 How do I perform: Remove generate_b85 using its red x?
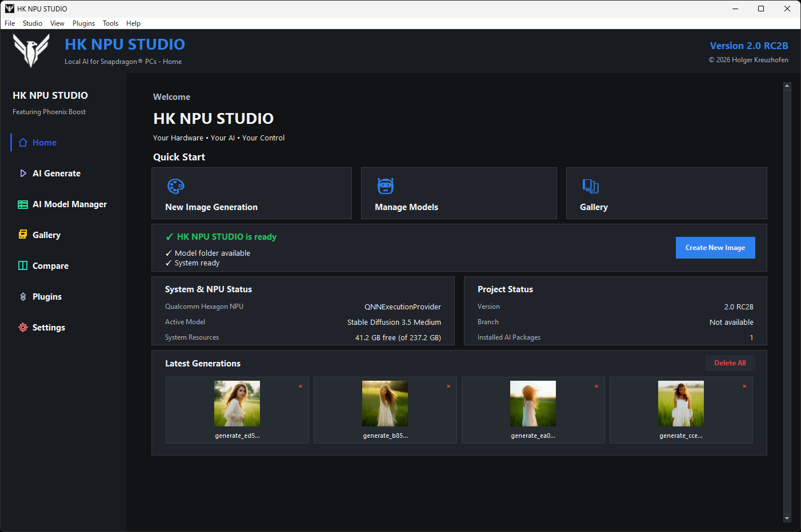(448, 386)
